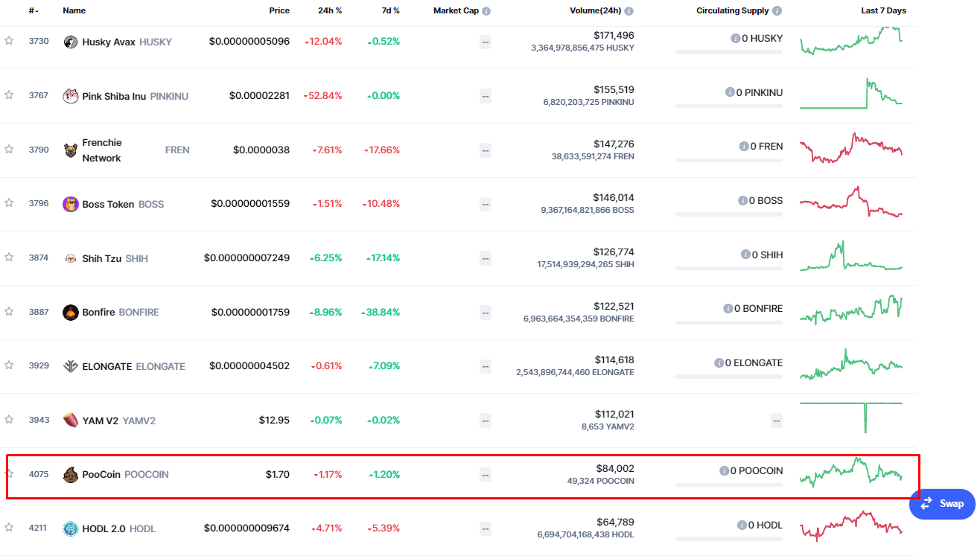Star Pink Shiba Inu for watchlist
Image resolution: width=980 pixels, height=556 pixels.
pyautogui.click(x=9, y=95)
